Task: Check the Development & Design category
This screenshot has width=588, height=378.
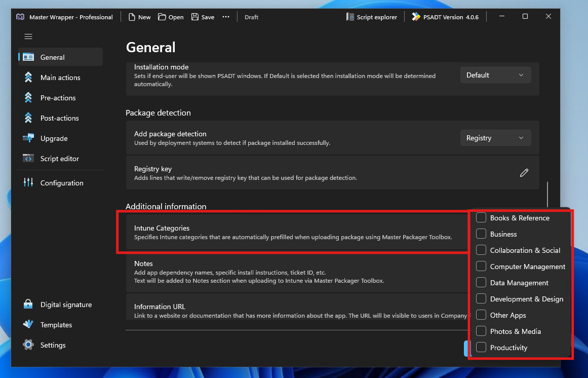Action: 481,298
